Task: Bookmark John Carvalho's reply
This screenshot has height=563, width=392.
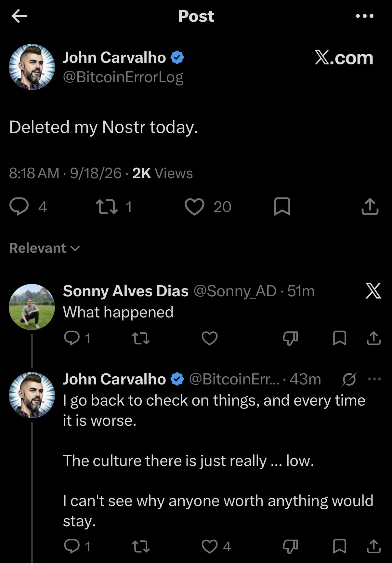Action: [x=340, y=546]
